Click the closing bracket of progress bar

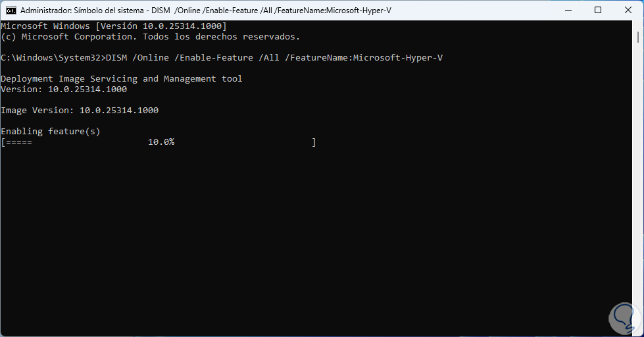[x=314, y=142]
